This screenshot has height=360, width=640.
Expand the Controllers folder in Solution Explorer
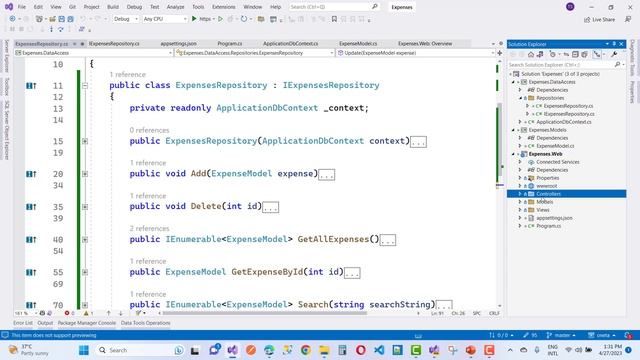pyautogui.click(x=520, y=194)
